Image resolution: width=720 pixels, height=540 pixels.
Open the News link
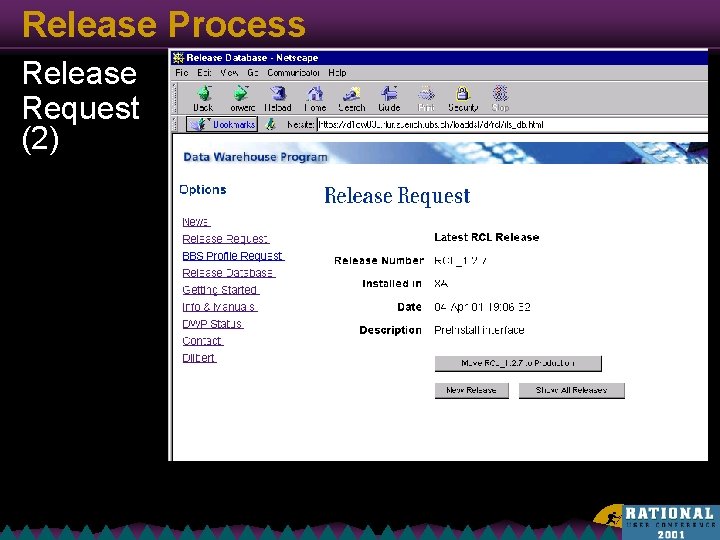tap(196, 222)
